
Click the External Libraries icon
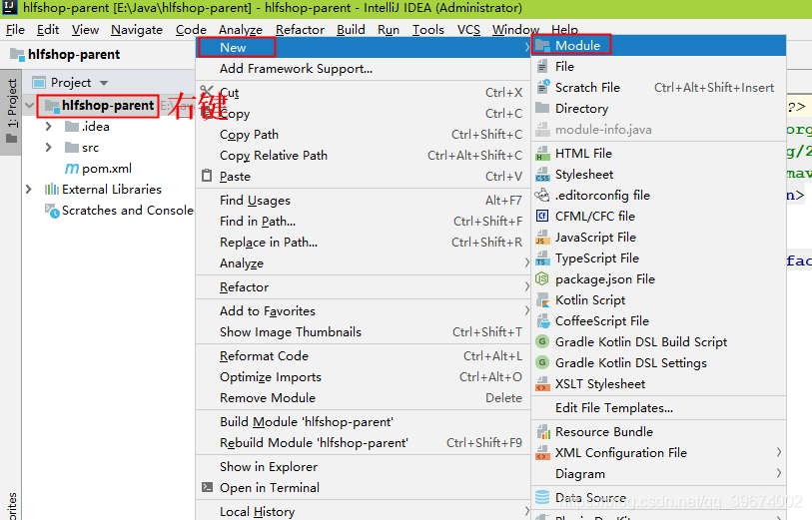point(51,190)
